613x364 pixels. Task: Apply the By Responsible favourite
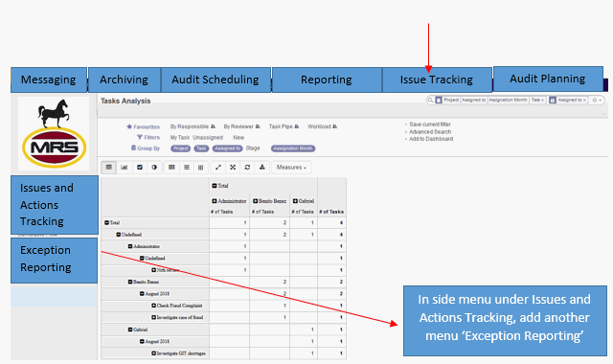[193, 126]
